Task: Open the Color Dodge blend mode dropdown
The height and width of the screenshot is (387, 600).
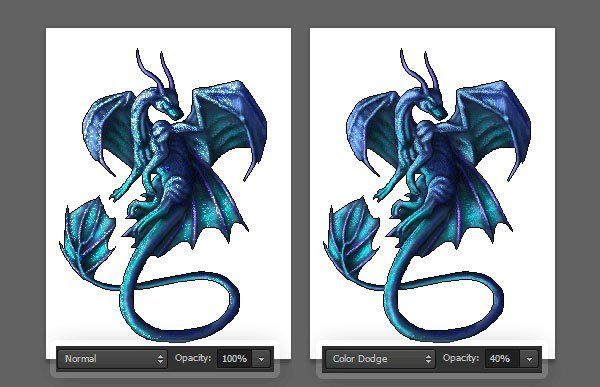Action: tap(380, 359)
